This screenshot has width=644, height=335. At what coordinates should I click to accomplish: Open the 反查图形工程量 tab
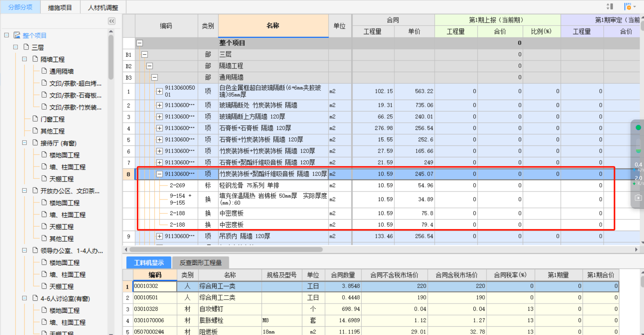click(x=201, y=263)
